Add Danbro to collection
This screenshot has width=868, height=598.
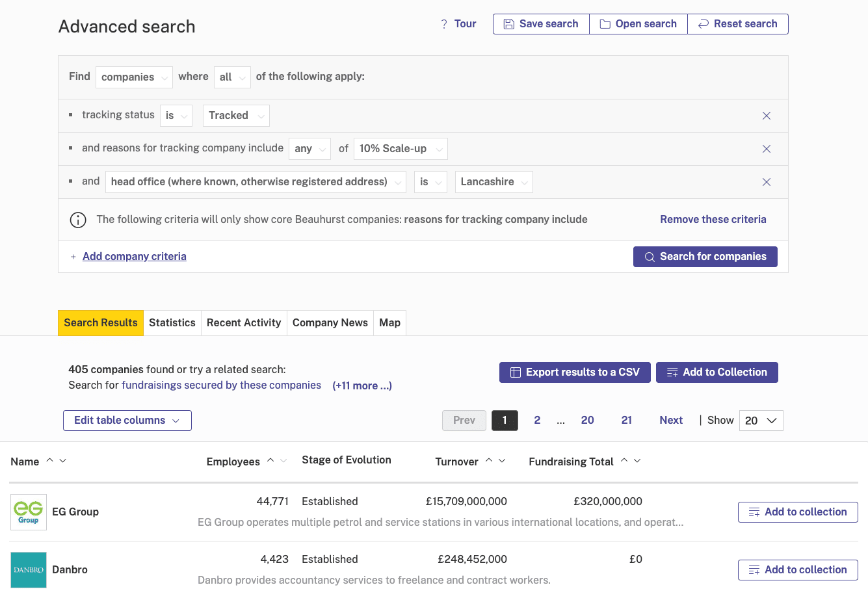pyautogui.click(x=798, y=570)
